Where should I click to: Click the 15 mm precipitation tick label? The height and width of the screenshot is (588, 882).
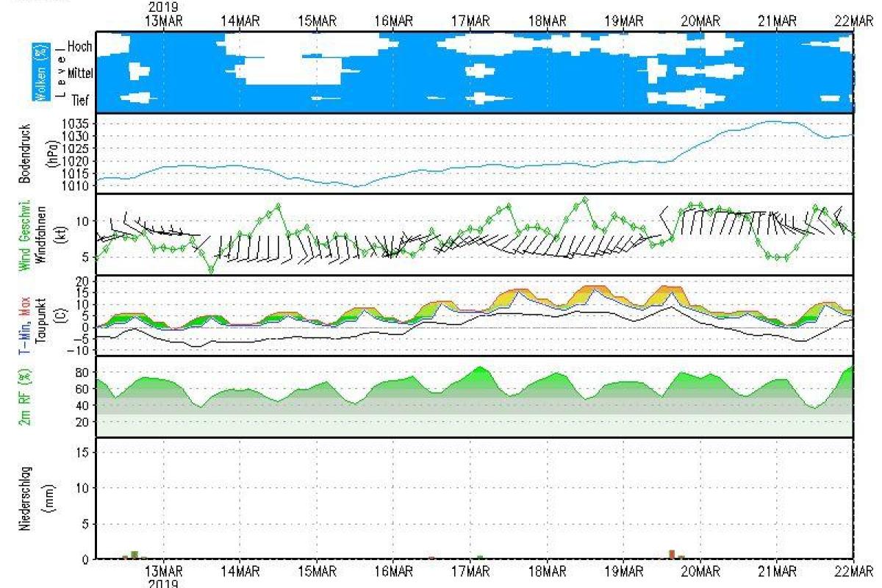82,452
